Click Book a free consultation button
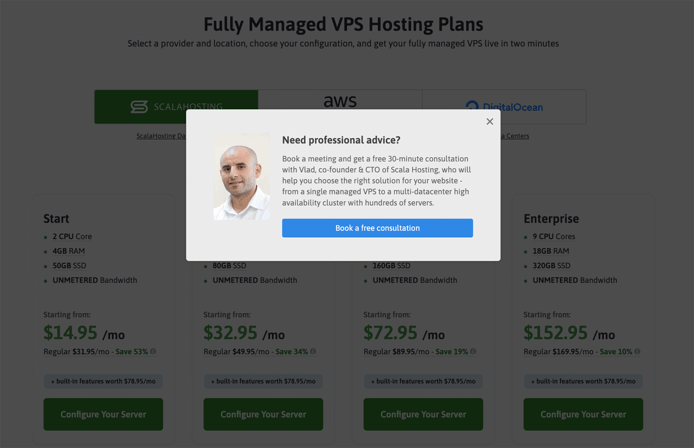 click(377, 228)
